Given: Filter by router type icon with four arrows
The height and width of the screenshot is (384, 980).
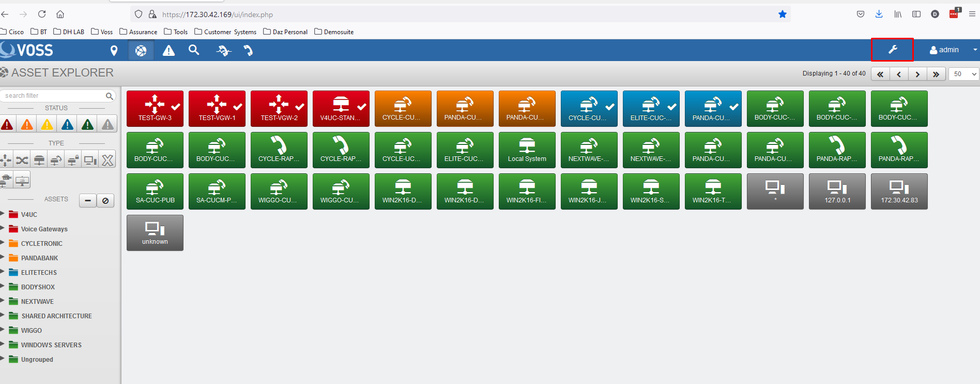Looking at the screenshot, I should pyautogui.click(x=6, y=160).
